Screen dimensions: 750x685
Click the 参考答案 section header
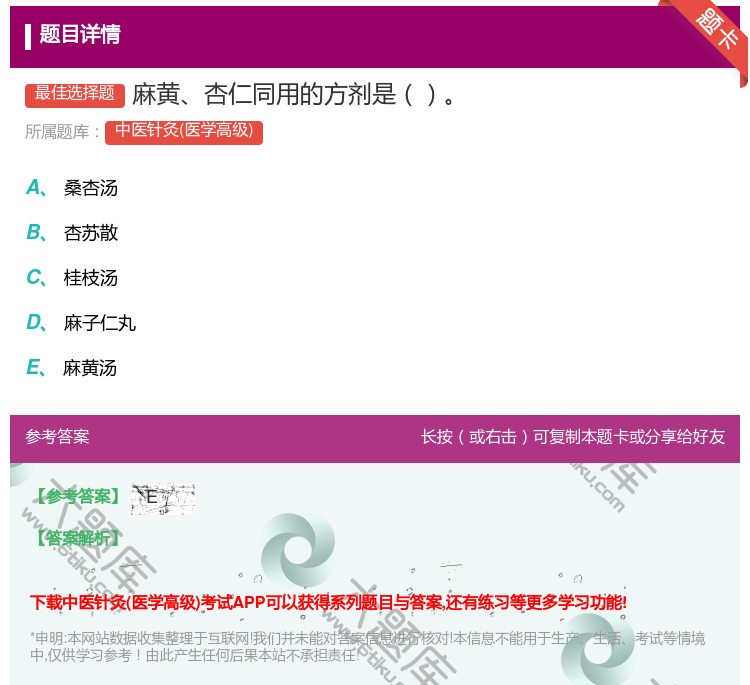pyautogui.click(x=57, y=437)
